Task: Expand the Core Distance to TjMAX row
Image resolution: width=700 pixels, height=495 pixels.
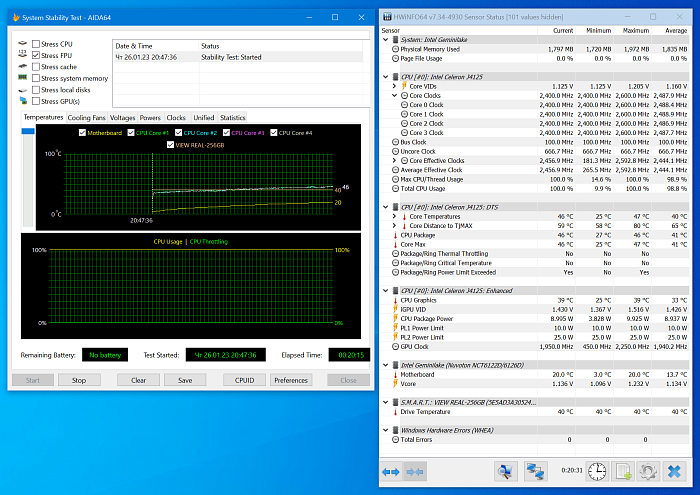Action: [394, 225]
